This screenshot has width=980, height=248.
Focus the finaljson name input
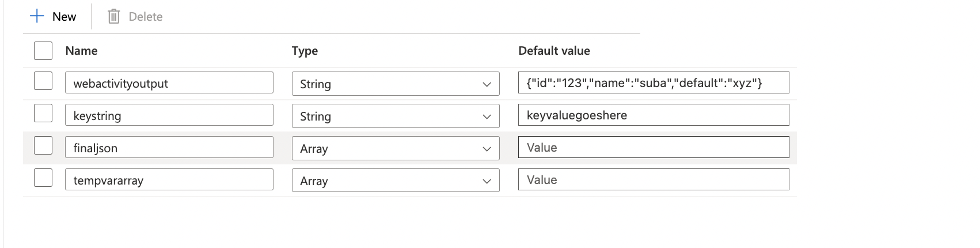point(169,148)
